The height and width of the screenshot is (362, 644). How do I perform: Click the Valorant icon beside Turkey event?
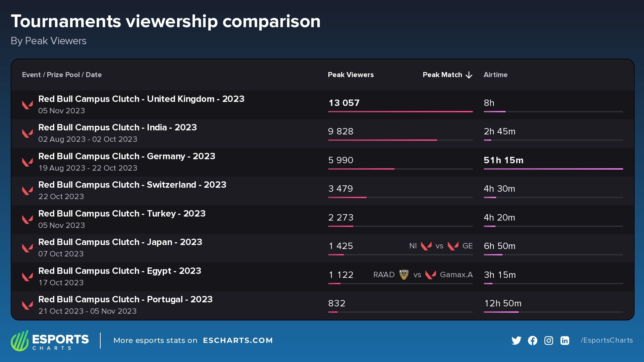[28, 220]
